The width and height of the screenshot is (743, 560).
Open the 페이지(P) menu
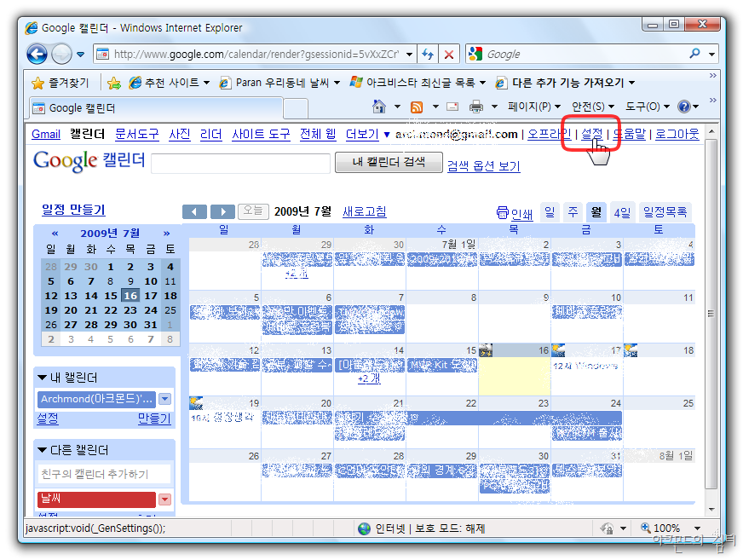534,107
